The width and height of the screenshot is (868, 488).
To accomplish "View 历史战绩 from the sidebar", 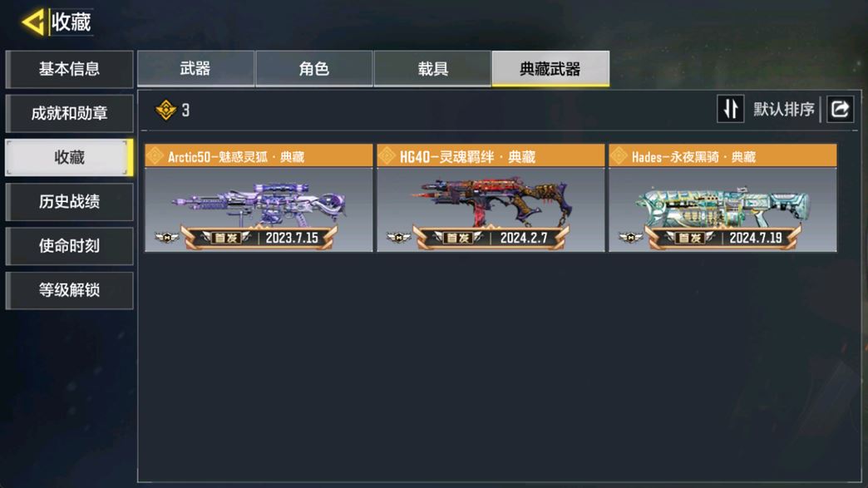I will pyautogui.click(x=69, y=202).
